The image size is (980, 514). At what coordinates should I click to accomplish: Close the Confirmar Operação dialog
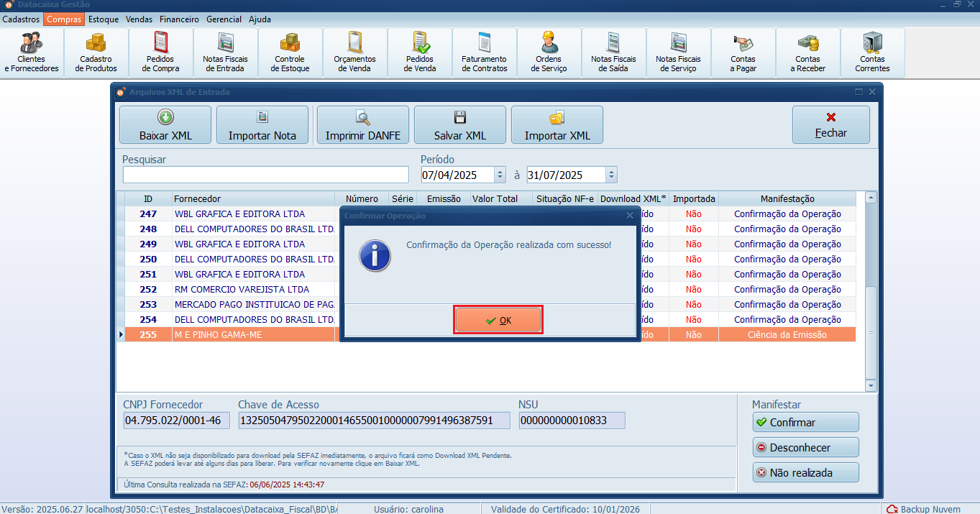(630, 215)
